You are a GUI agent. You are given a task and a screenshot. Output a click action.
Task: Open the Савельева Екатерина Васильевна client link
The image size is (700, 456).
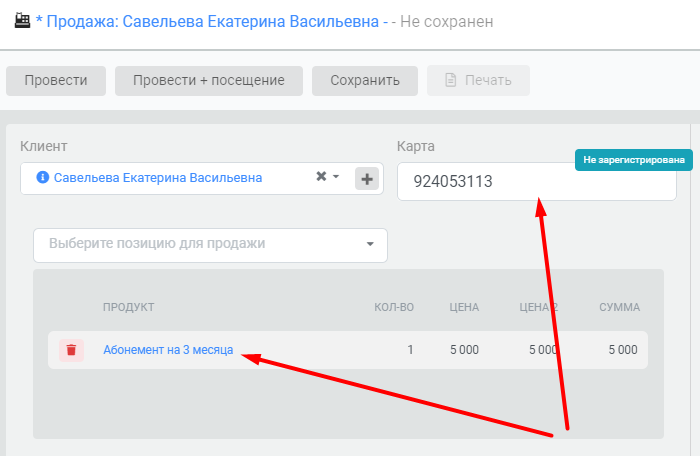pyautogui.click(x=158, y=178)
